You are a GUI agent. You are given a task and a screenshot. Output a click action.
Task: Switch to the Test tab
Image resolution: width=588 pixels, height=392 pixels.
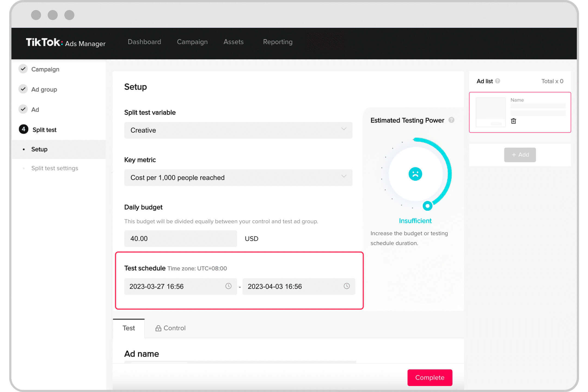click(128, 328)
